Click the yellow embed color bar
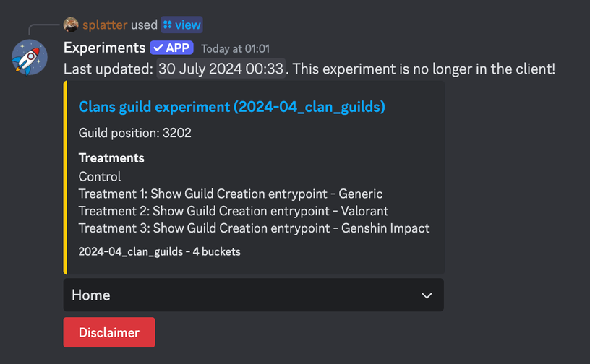590x364 pixels. (66, 178)
